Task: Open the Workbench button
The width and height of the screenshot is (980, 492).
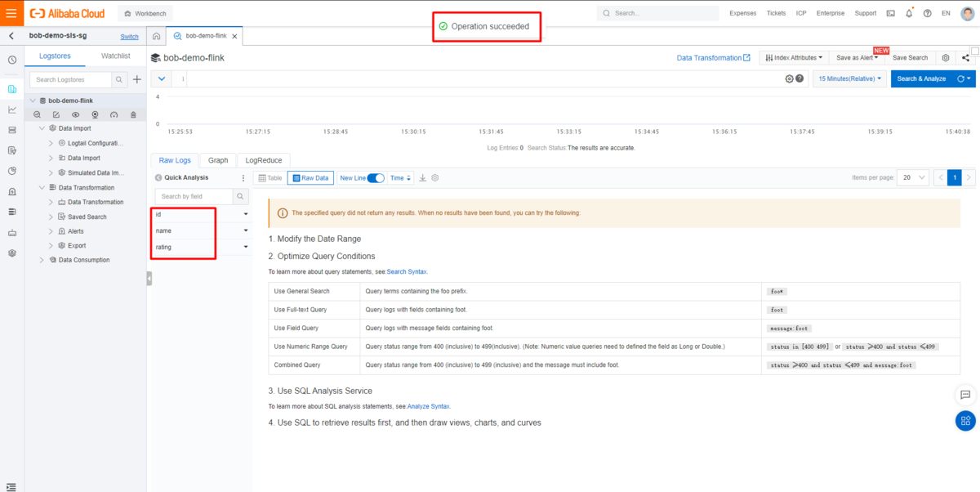Action: (145, 14)
